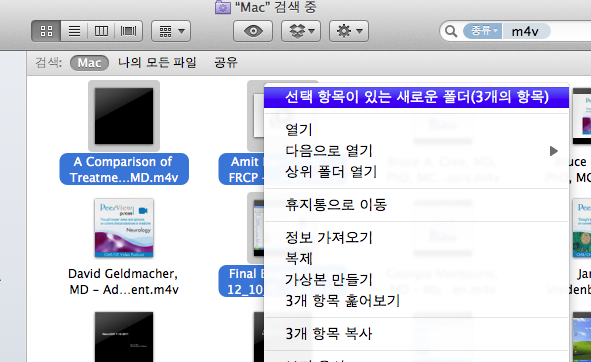Select A Comparison of Treatme...MD.m4v thumbnail
Screen dimensions: 591x362
[124, 116]
